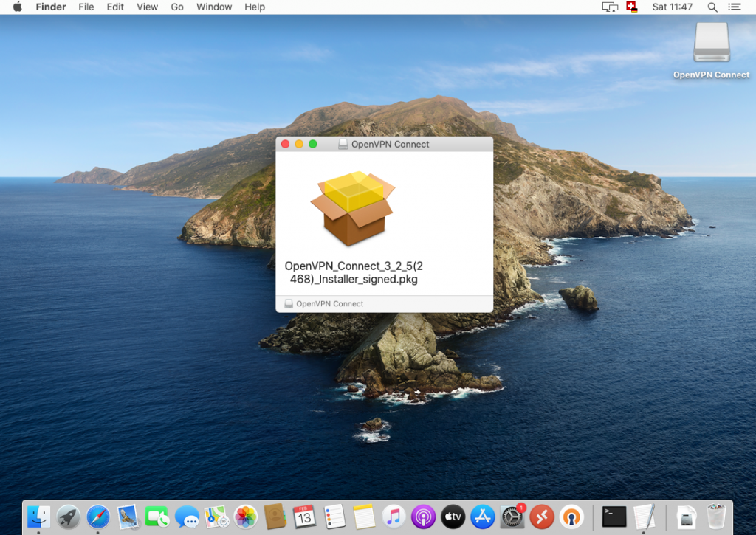Open the Calendar app showing Feb 13
This screenshot has width=756, height=535.
305,517
